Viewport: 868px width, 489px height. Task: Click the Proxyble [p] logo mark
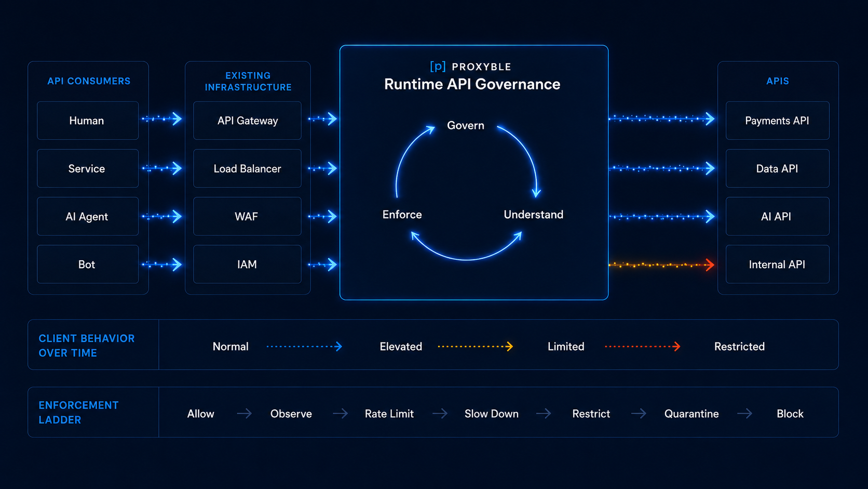[438, 67]
